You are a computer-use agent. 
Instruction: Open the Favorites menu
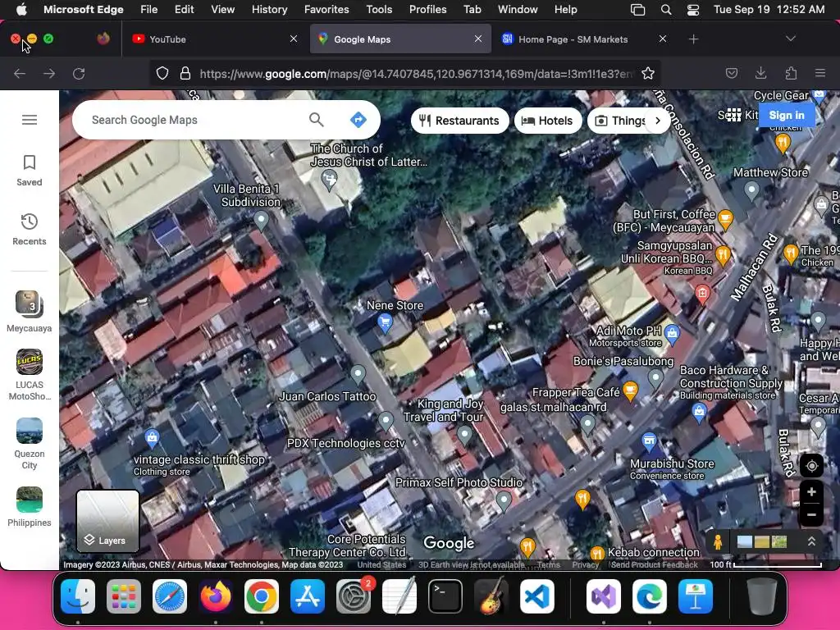pyautogui.click(x=326, y=9)
